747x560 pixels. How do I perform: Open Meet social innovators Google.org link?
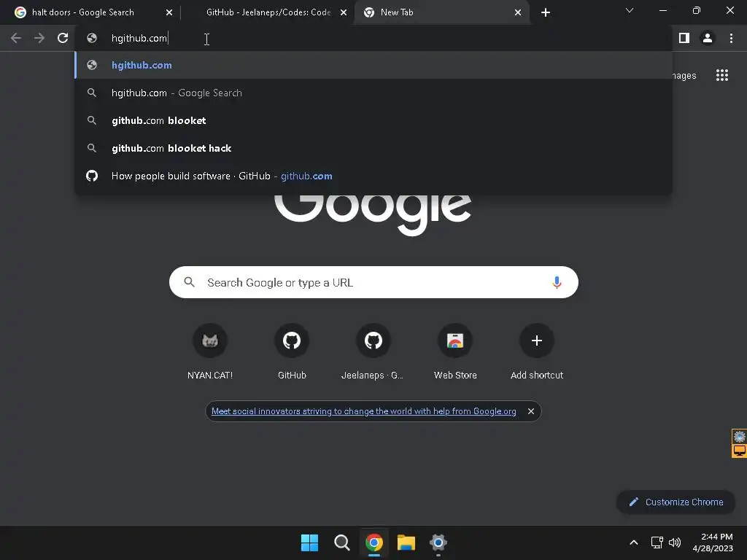(363, 411)
